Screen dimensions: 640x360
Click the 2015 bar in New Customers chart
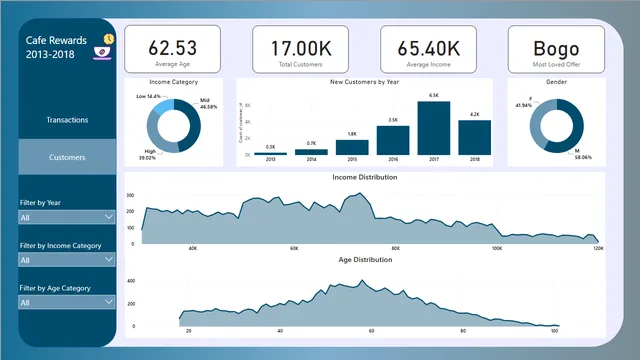pyautogui.click(x=352, y=147)
